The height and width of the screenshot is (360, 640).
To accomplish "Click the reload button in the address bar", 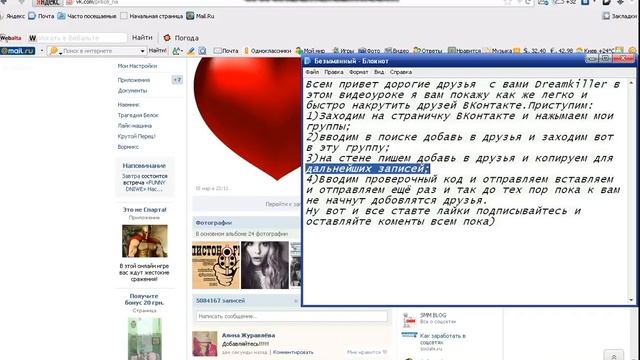I will [x=528, y=2].
